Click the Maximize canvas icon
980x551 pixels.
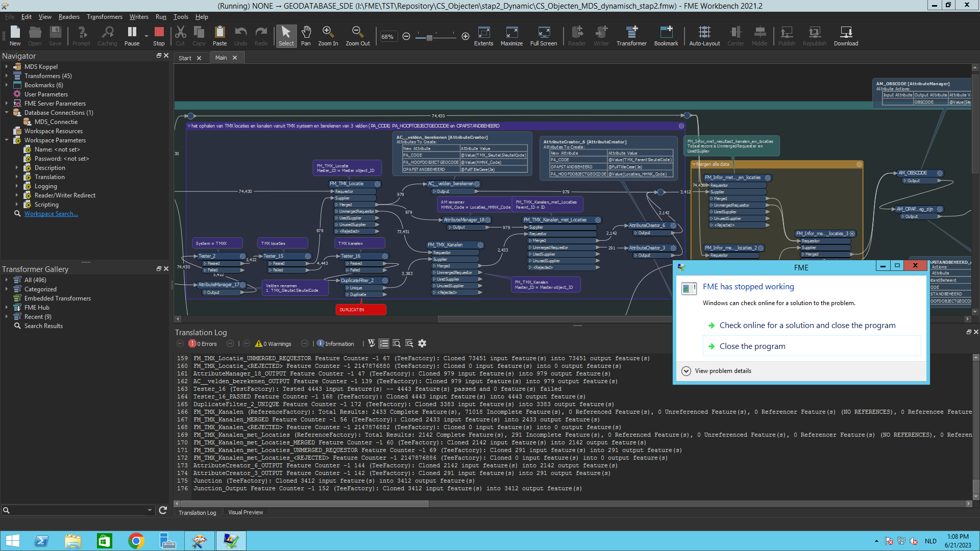pyautogui.click(x=511, y=36)
